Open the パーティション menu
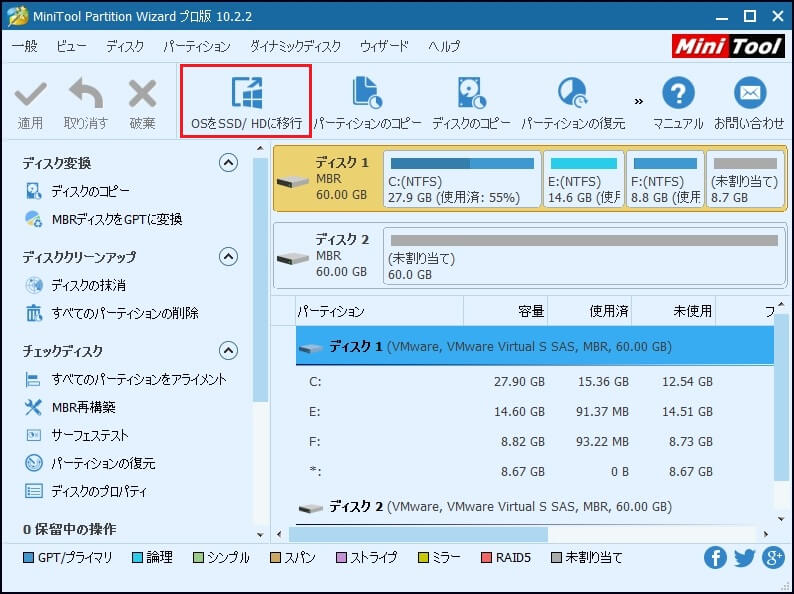The width and height of the screenshot is (794, 594). tap(197, 47)
